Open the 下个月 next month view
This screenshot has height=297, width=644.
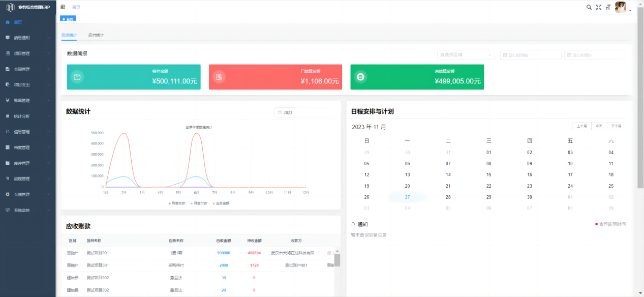tap(617, 126)
